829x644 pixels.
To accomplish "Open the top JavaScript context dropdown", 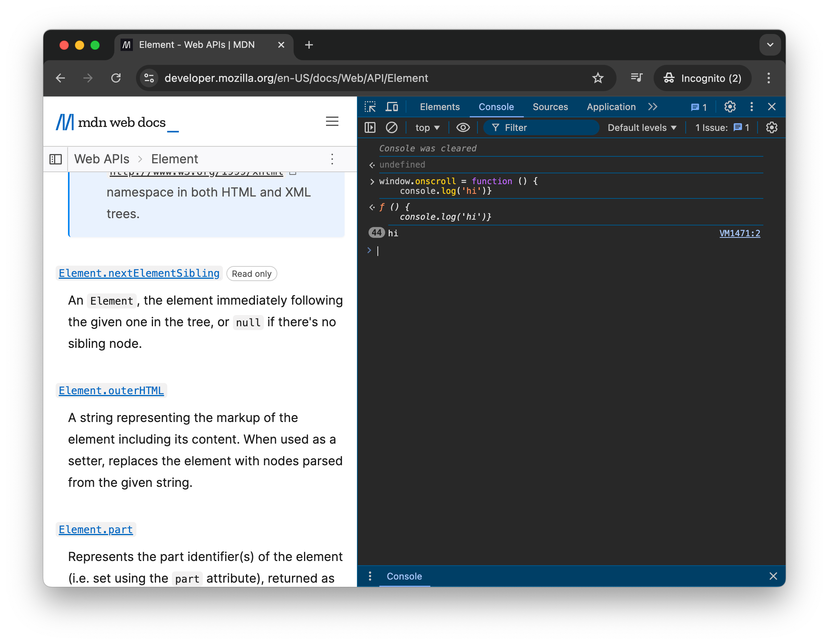I will pos(427,128).
